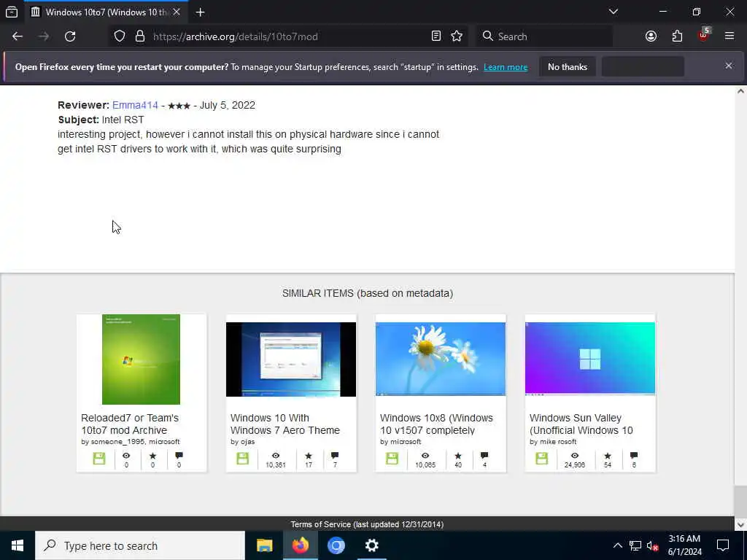The width and height of the screenshot is (747, 560).
Task: Click software floppy icon on ojas card
Action: tap(242, 459)
